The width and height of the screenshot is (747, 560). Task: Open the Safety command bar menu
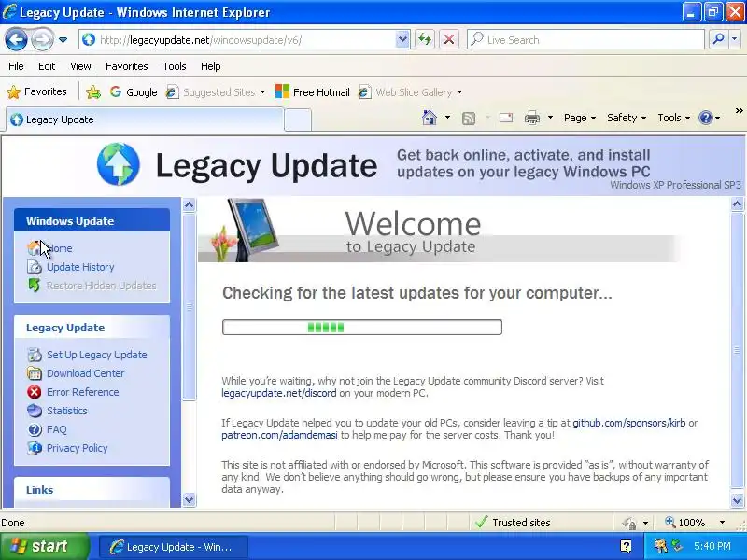tap(626, 118)
